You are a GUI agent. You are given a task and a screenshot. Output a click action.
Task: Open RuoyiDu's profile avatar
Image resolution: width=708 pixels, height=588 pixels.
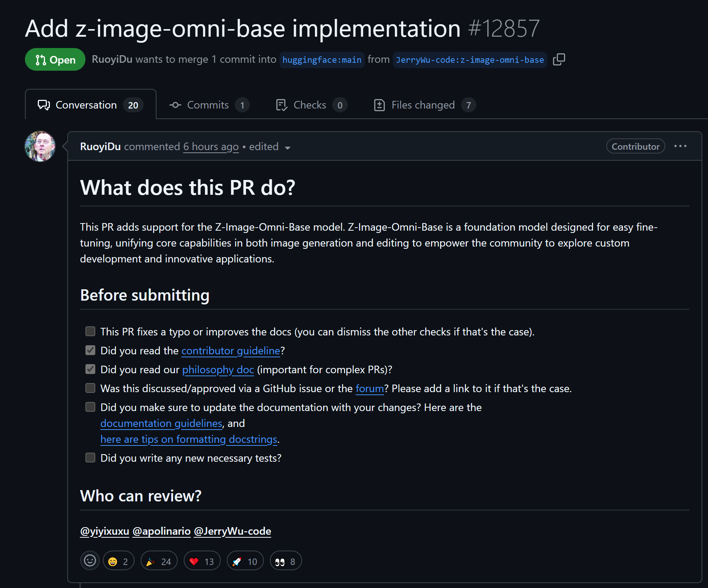point(40,146)
